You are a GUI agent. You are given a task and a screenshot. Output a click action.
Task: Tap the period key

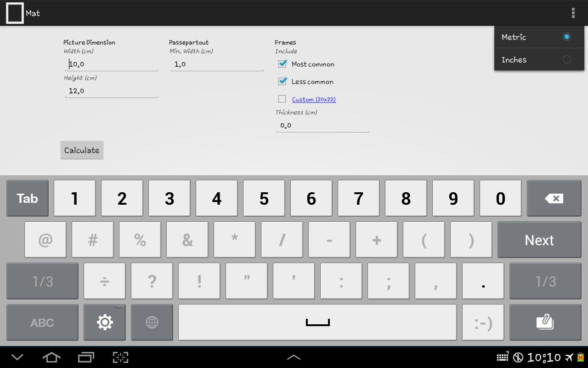click(483, 281)
